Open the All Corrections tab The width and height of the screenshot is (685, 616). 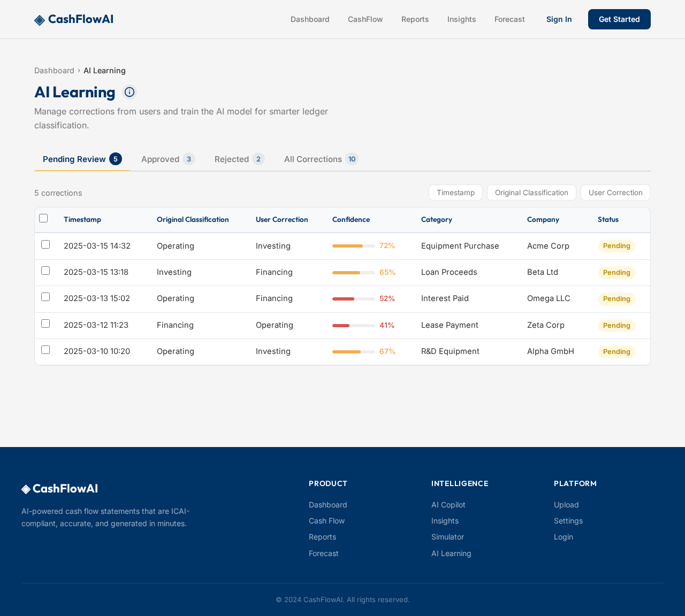pos(321,159)
